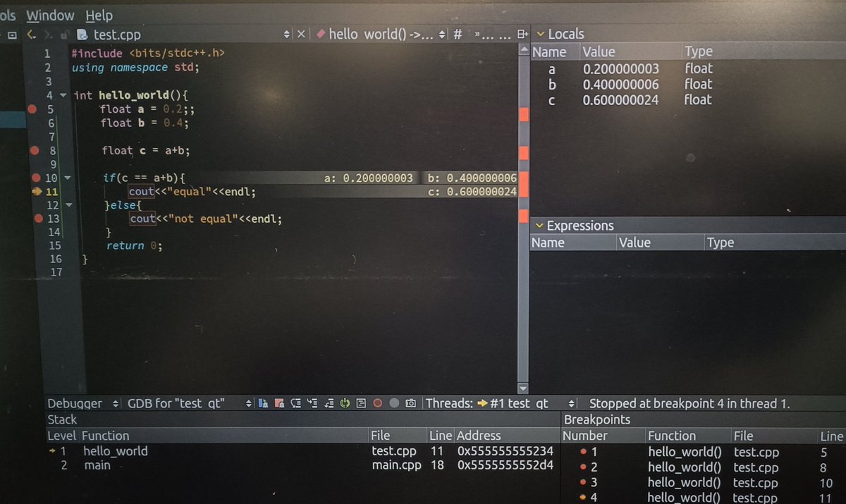Click the editor scrollbar down arrow
The height and width of the screenshot is (504, 846).
click(523, 388)
